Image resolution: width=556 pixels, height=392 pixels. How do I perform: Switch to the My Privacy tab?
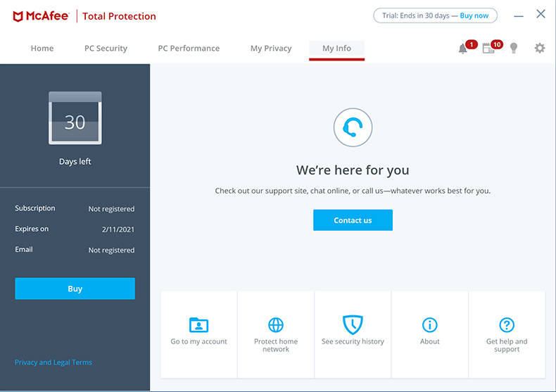271,48
